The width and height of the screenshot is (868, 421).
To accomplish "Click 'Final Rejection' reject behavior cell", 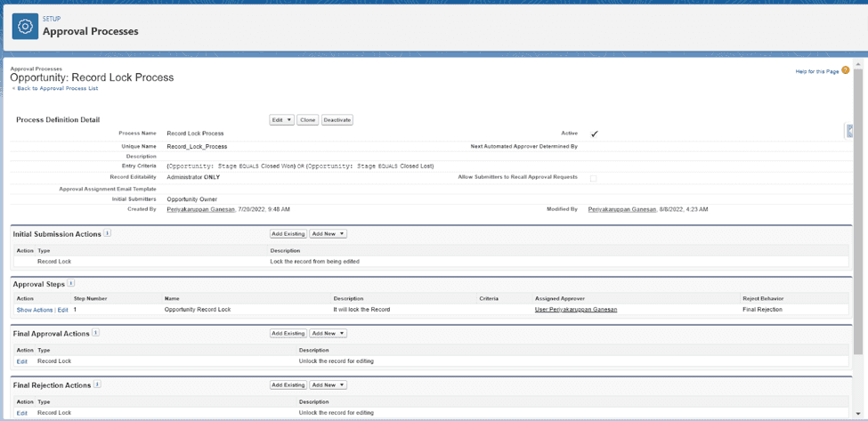I will (762, 310).
